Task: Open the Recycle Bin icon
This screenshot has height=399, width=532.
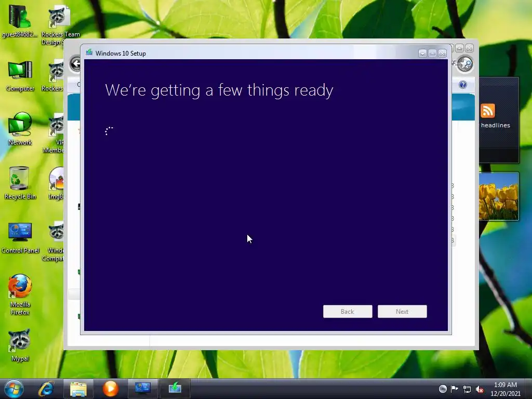Action: pyautogui.click(x=20, y=183)
